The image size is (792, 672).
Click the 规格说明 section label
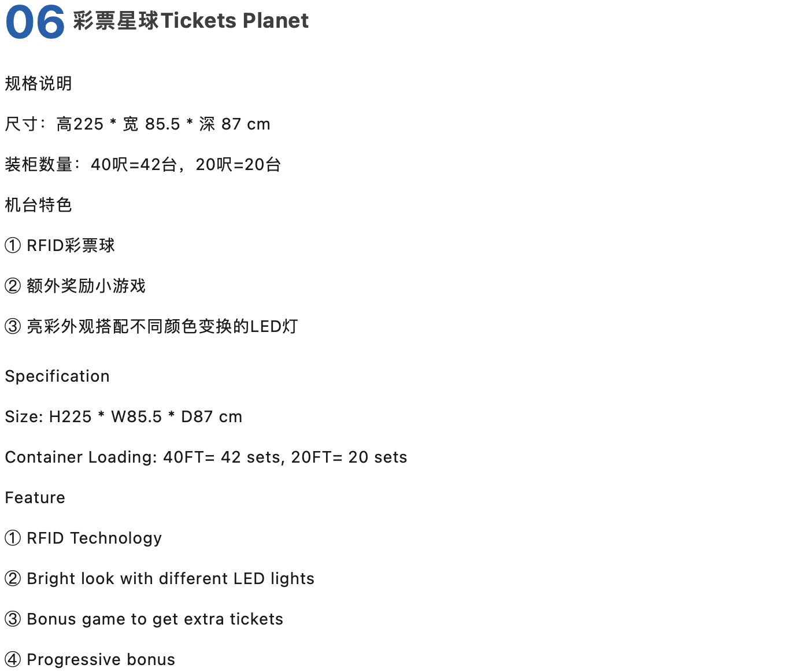point(39,83)
